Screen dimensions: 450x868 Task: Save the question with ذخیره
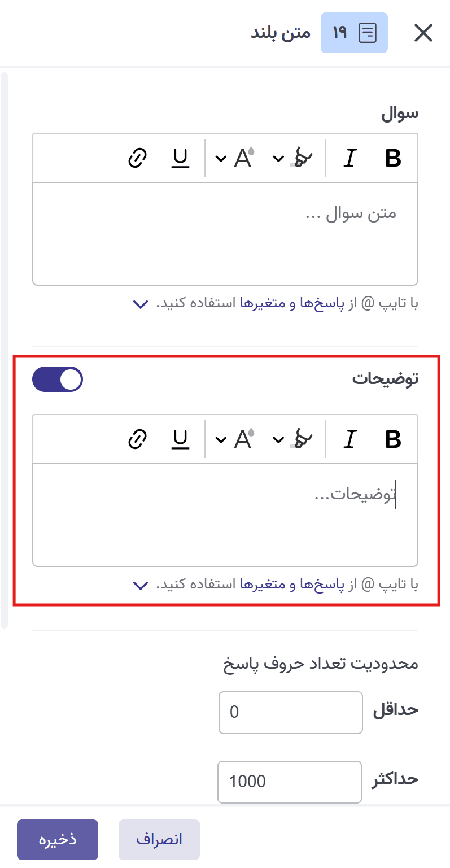coord(57,839)
